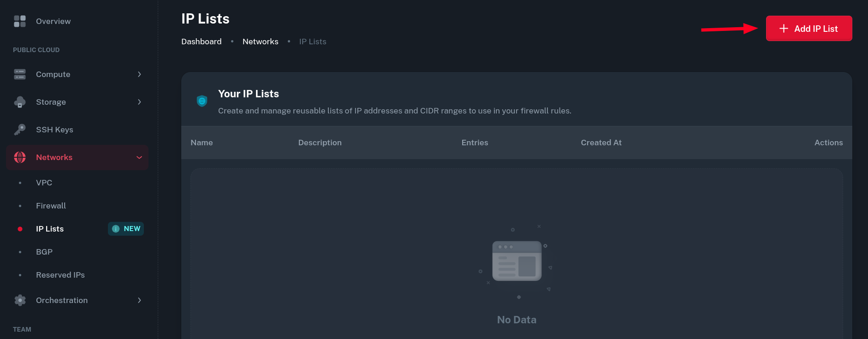The width and height of the screenshot is (868, 339).
Task: Expand the Orchestration submenu chevron
Action: point(139,300)
